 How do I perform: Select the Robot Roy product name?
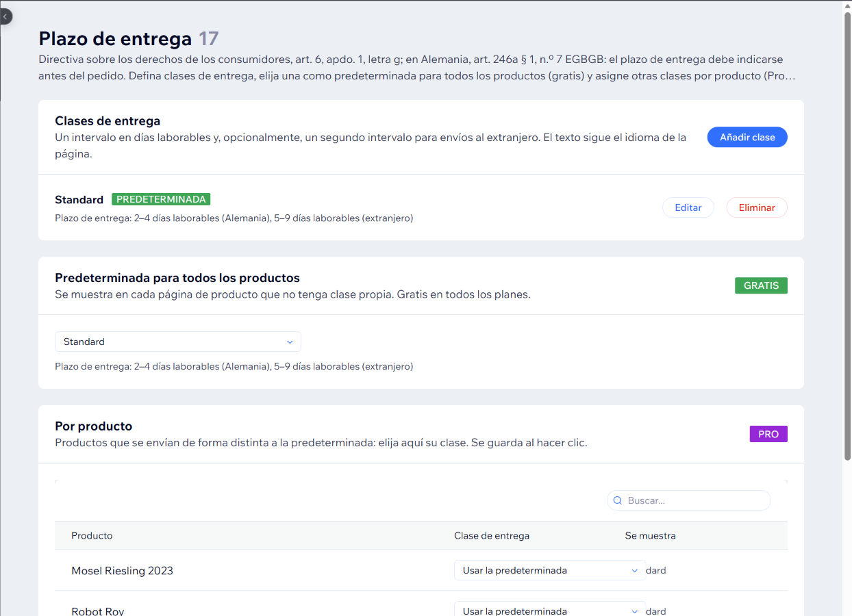pyautogui.click(x=98, y=611)
